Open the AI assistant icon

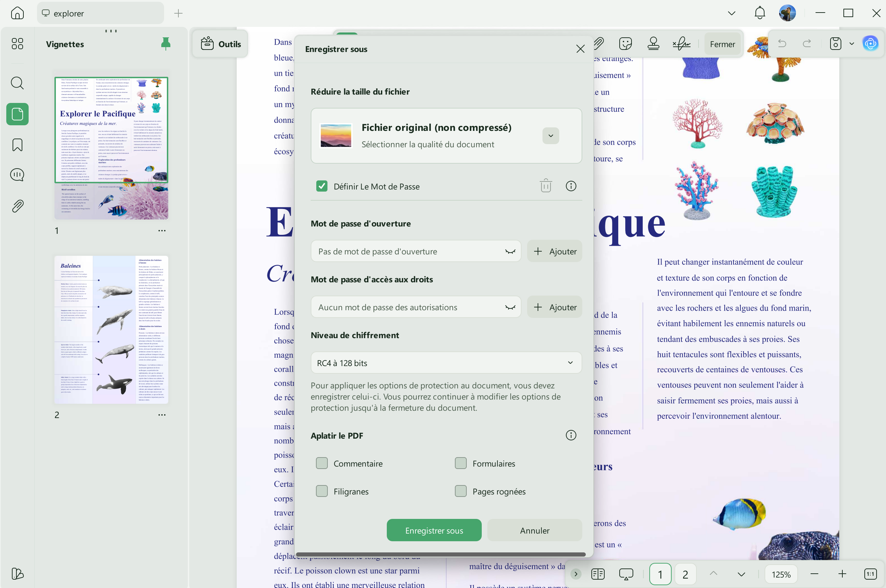click(870, 44)
